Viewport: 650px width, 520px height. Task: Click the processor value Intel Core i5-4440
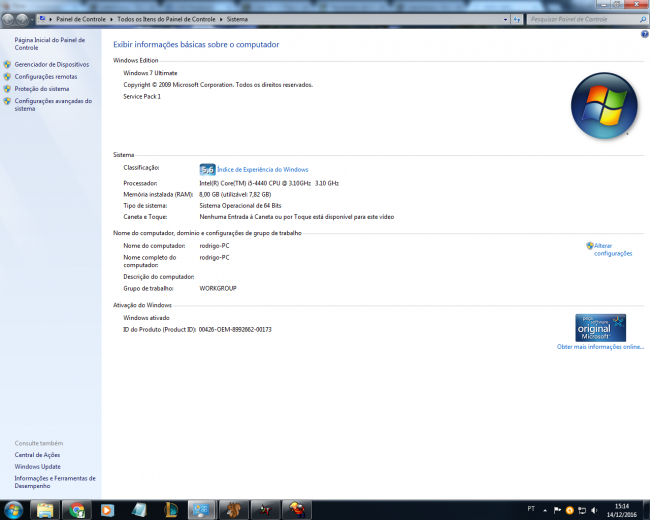point(269,183)
